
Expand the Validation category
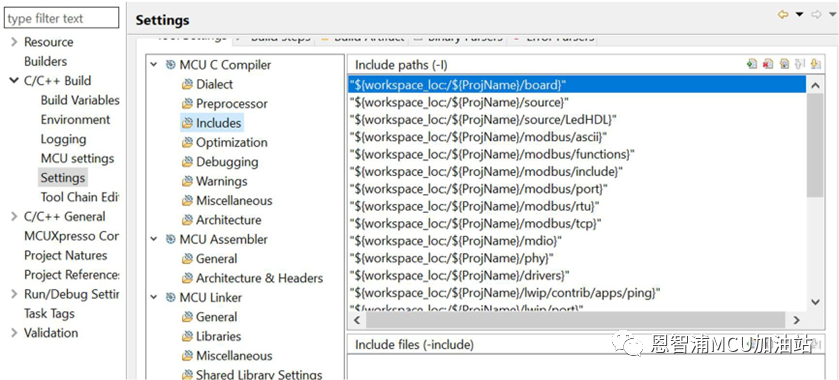(14, 333)
